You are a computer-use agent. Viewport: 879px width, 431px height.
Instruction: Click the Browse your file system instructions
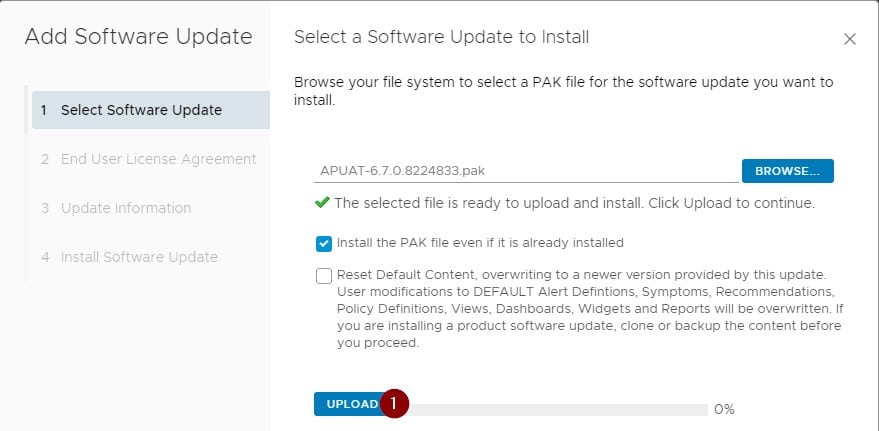pos(563,91)
